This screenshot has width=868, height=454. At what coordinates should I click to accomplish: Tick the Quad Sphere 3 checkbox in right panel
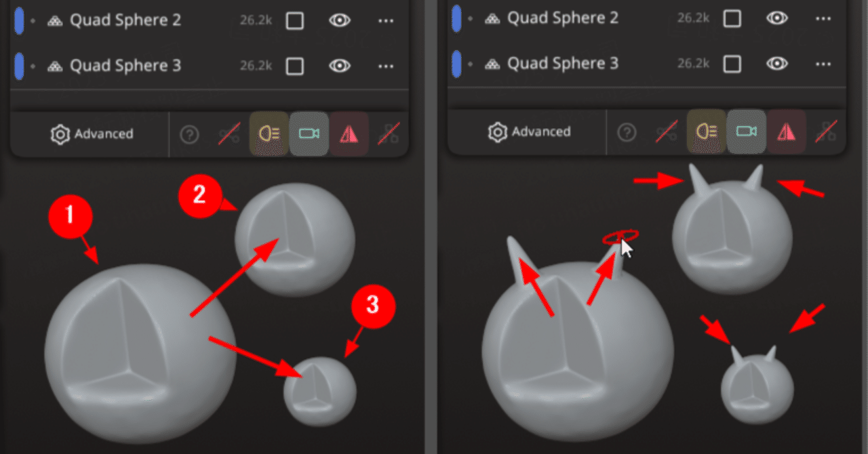[x=732, y=64]
